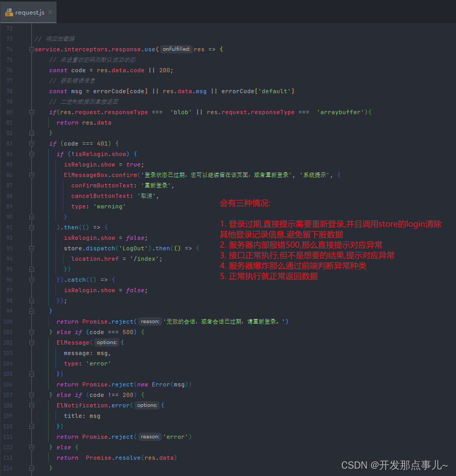This screenshot has height=476, width=456.
Task: Click the options: inlay hint after ElMessage
Action: click(x=107, y=342)
